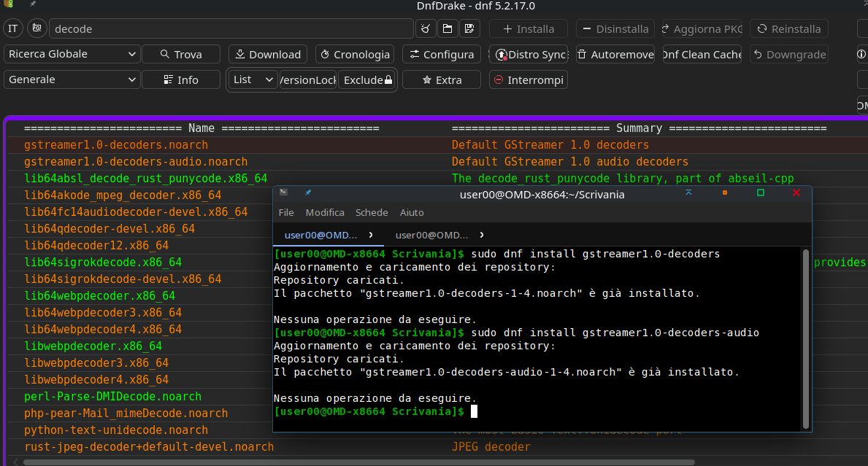
Task: Select lib64webpdecoder4.x86_64 row
Action: [x=102, y=330]
